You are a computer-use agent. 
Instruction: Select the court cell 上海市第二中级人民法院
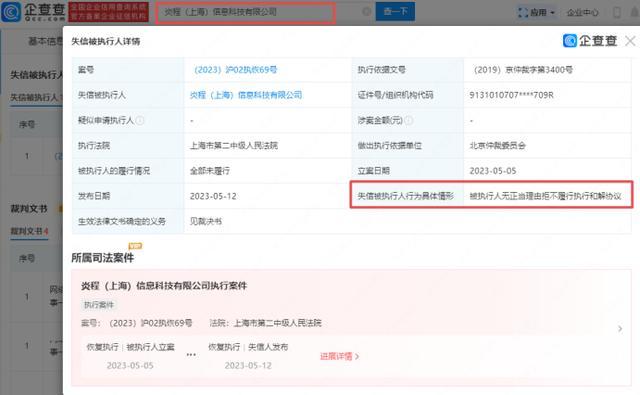(x=233, y=146)
